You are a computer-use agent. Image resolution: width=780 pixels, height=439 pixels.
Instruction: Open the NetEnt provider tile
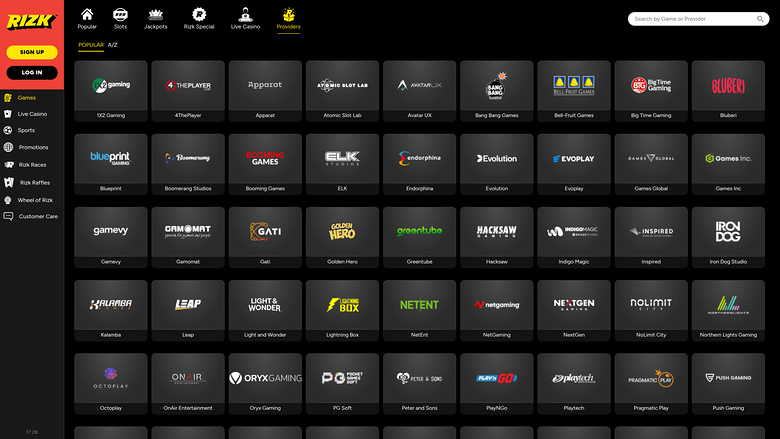tap(419, 310)
